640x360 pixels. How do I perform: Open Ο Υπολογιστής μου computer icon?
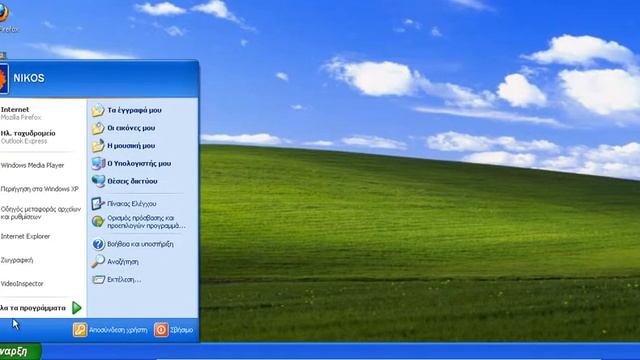click(98, 163)
